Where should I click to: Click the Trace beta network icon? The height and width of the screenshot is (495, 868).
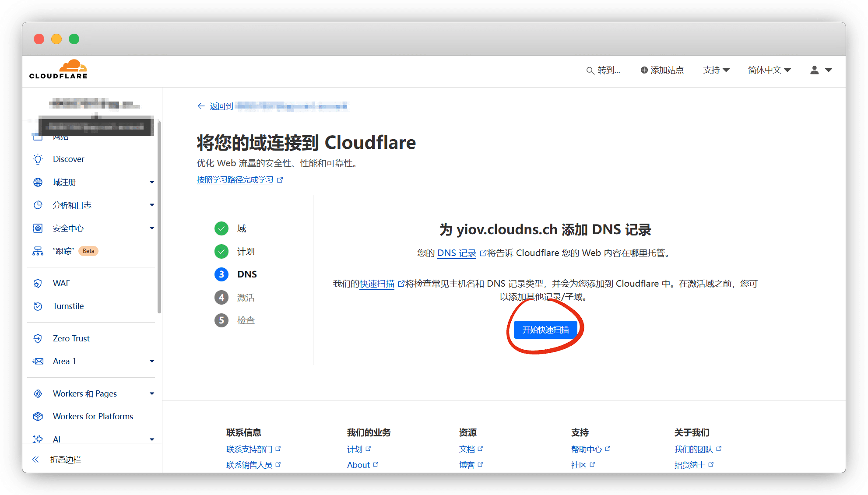[38, 251]
